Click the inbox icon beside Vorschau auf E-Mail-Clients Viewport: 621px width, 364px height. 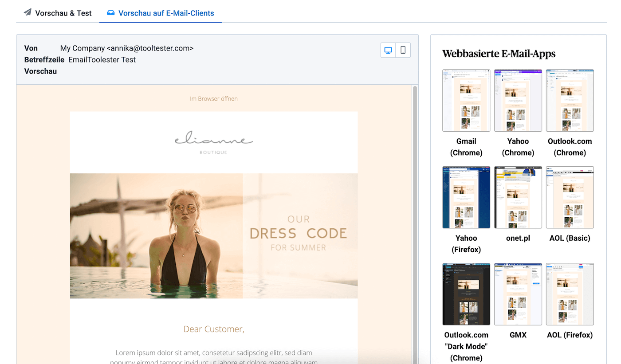(x=110, y=13)
